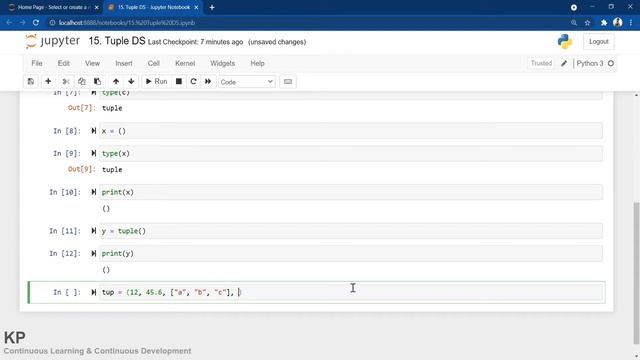Open the Insert menu

(124, 63)
